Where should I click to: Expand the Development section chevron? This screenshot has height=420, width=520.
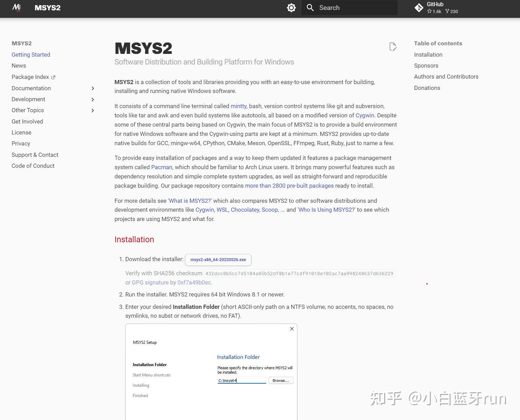(93, 99)
